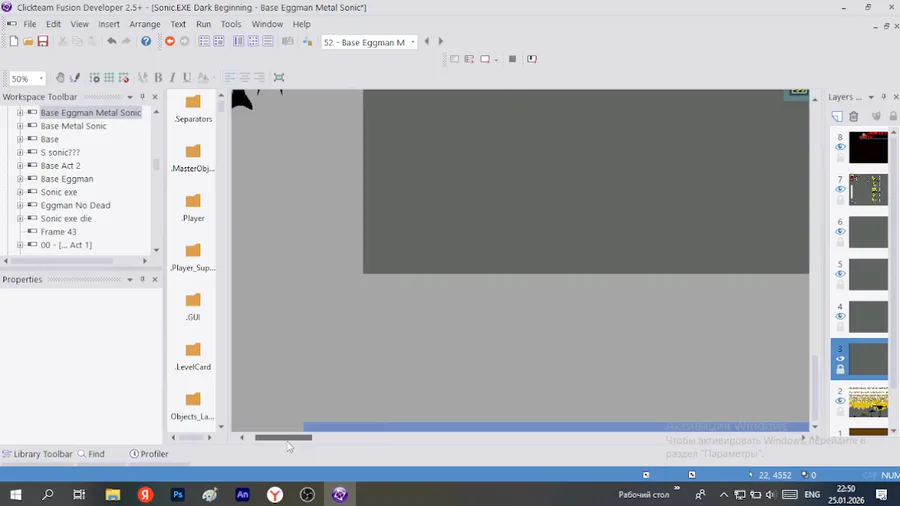Open contents help question mark
Screen dimensions: 900x506
click(146, 41)
